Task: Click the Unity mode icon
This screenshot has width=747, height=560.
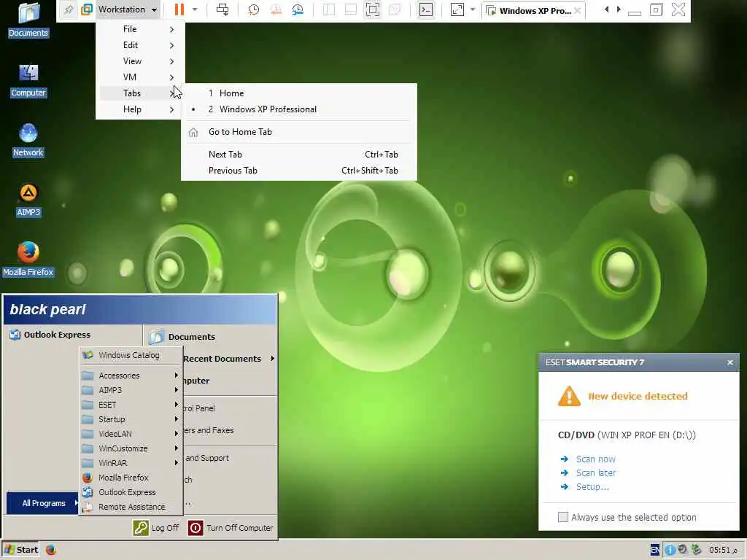Action: tap(395, 9)
